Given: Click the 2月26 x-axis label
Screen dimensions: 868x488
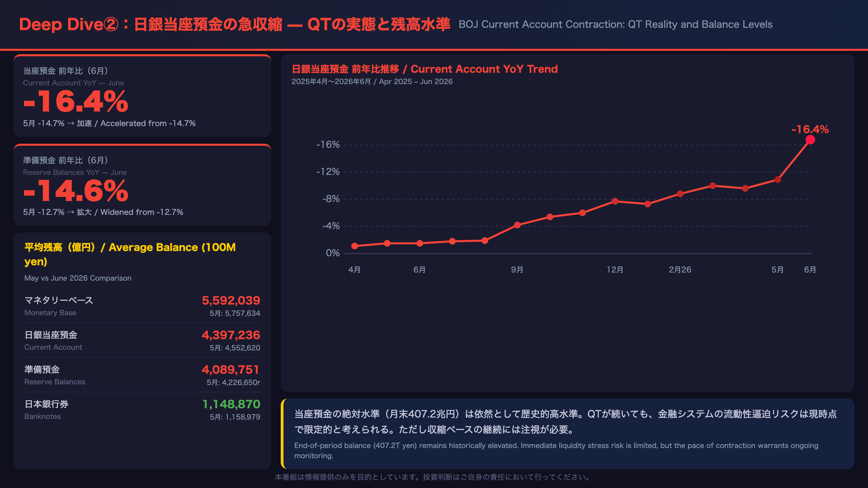Looking at the screenshot, I should click(680, 270).
